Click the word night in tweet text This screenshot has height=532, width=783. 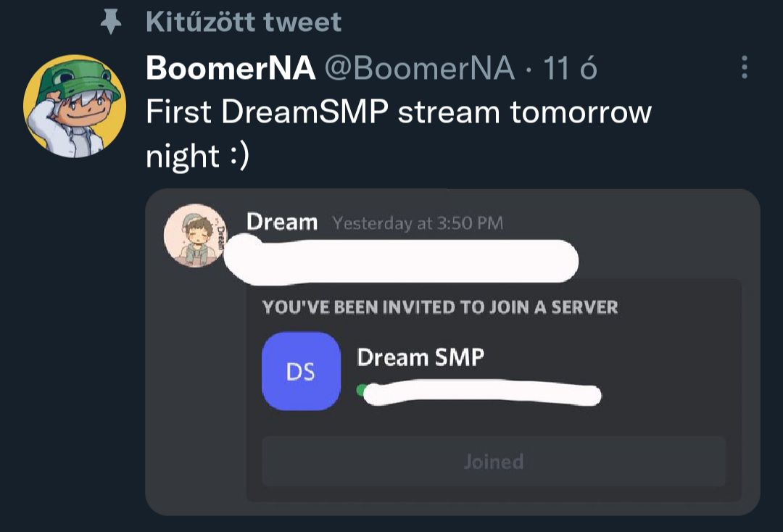click(183, 157)
